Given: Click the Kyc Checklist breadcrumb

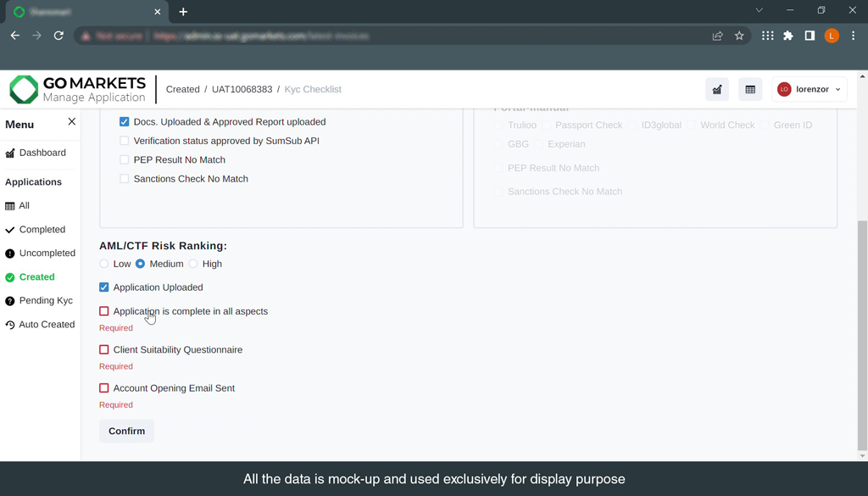Looking at the screenshot, I should click(x=313, y=89).
